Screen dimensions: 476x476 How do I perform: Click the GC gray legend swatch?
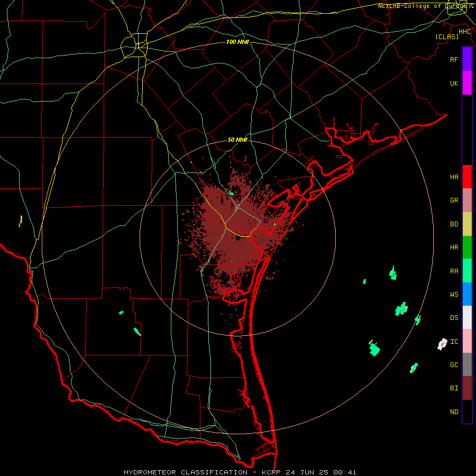(x=467, y=364)
